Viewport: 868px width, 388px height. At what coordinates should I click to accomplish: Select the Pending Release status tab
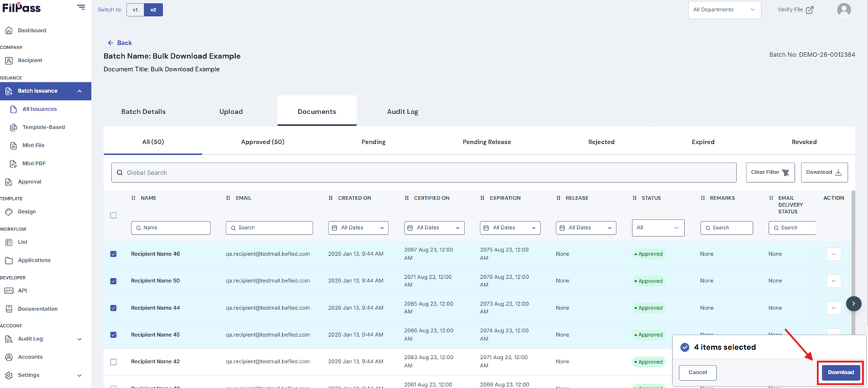point(487,142)
